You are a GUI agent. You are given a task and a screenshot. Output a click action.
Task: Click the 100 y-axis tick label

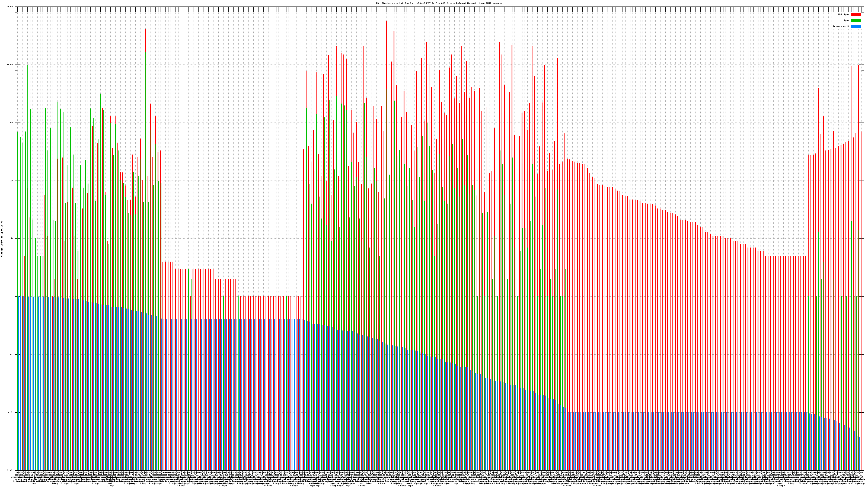pos(12,181)
